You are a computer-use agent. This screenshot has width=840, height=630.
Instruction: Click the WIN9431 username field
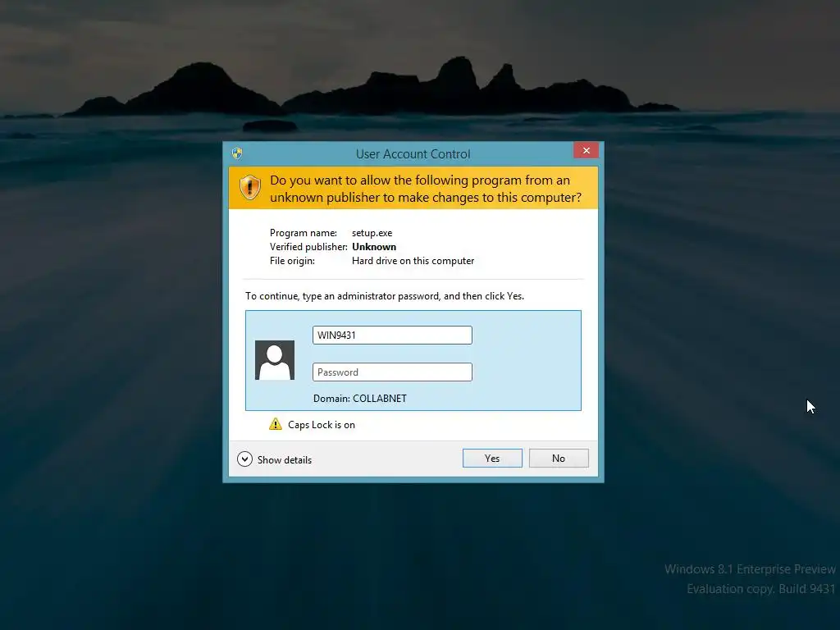tap(392, 335)
